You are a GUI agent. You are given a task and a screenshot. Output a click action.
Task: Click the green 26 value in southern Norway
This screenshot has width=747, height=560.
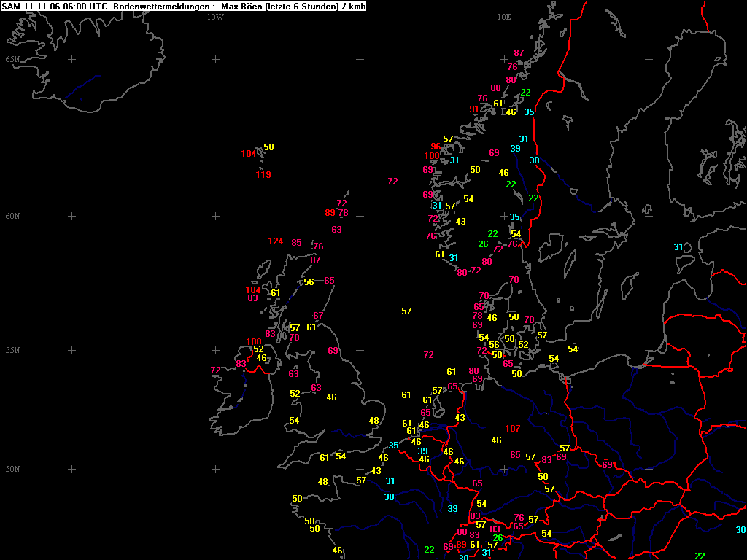coord(483,244)
